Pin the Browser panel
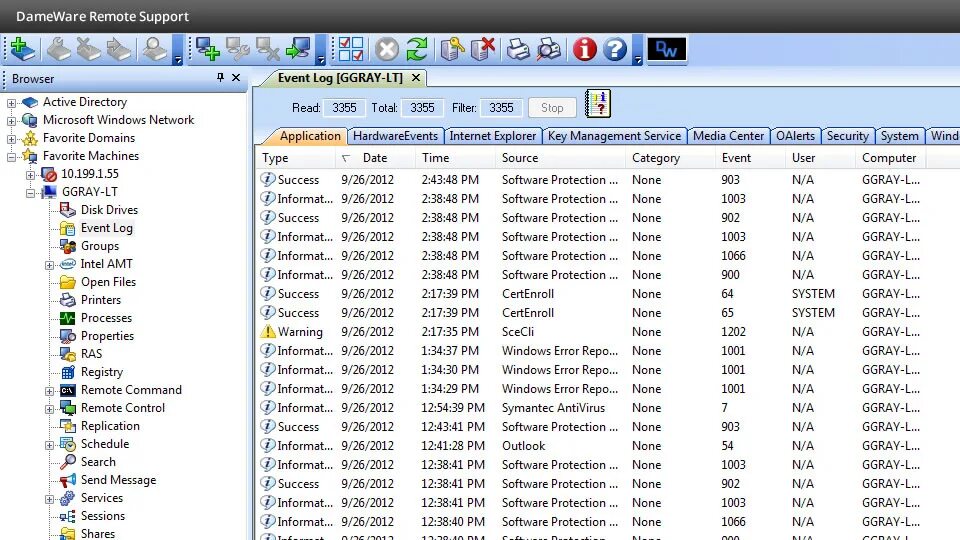 coord(220,78)
